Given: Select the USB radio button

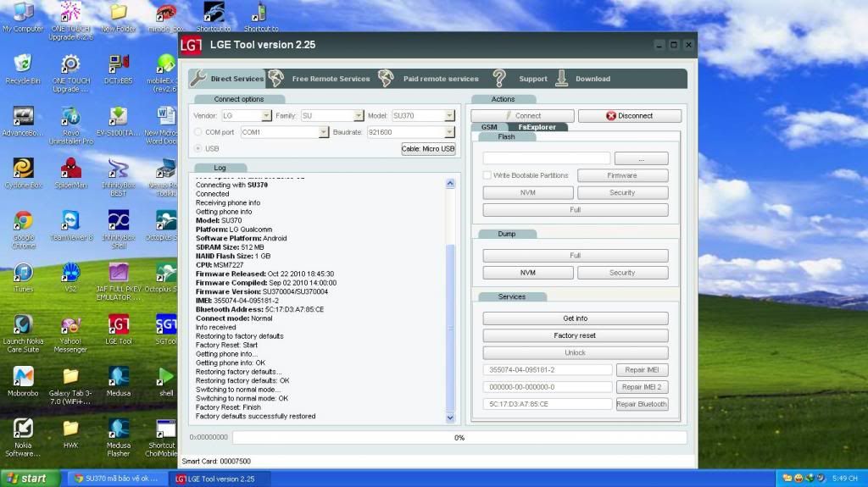Looking at the screenshot, I should click(x=198, y=148).
